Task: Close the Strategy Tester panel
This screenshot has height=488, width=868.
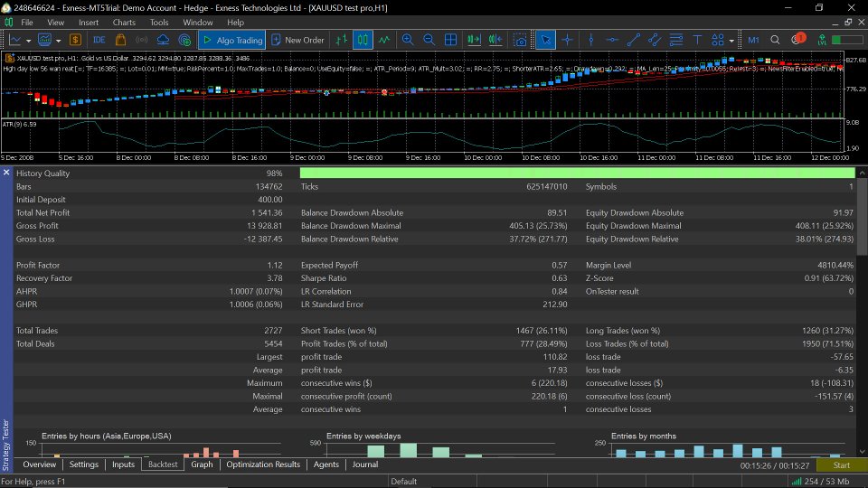Action: [x=5, y=172]
